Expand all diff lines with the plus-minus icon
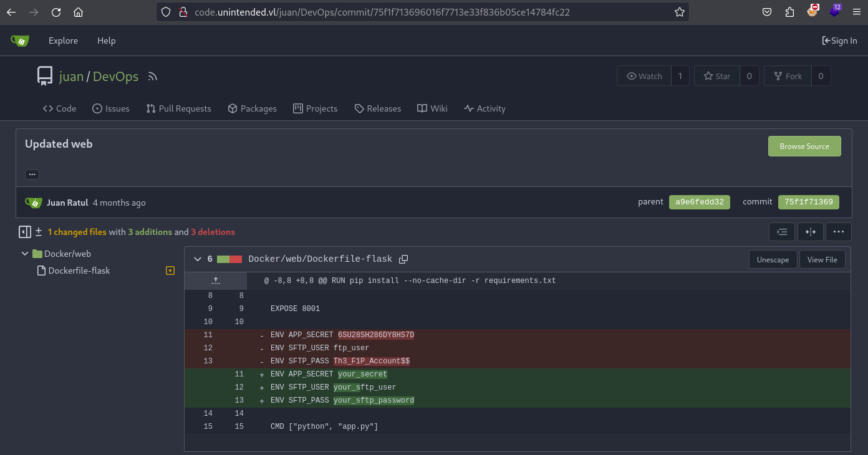 point(39,232)
